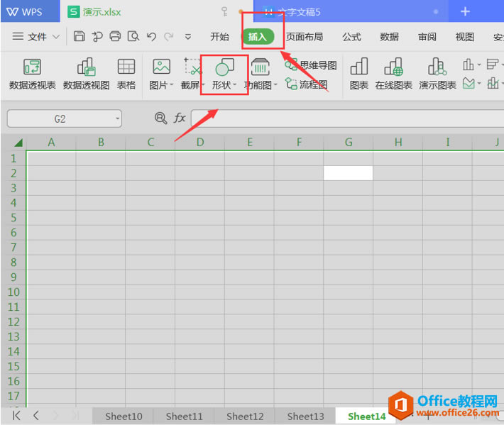Viewport: 504px width, 425px height.
Task: Insert a chart (图表)
Action: point(358,74)
